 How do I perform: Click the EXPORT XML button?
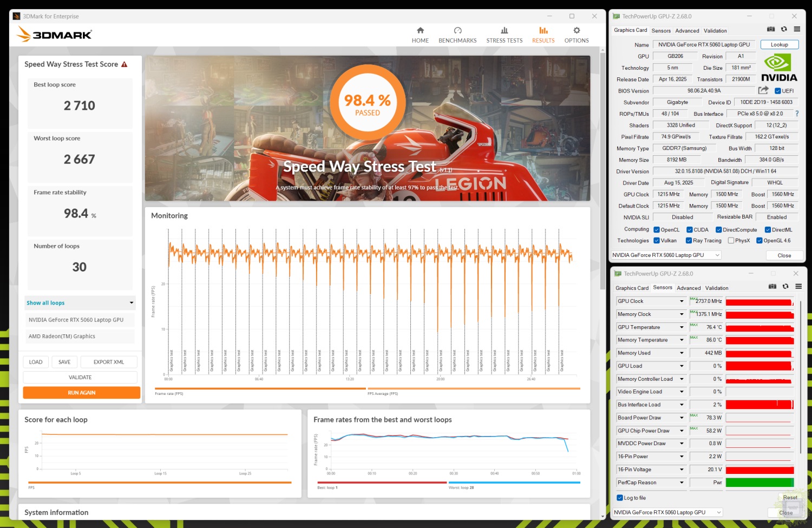(x=109, y=362)
